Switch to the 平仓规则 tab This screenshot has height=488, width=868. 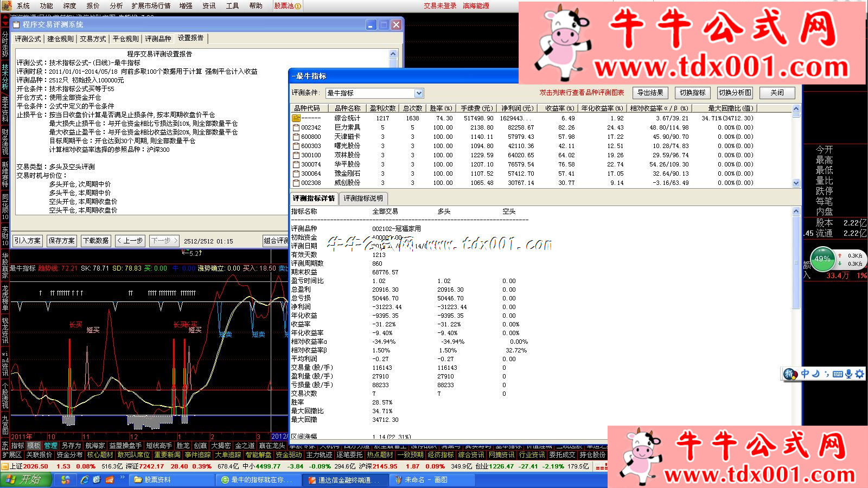[x=126, y=39]
